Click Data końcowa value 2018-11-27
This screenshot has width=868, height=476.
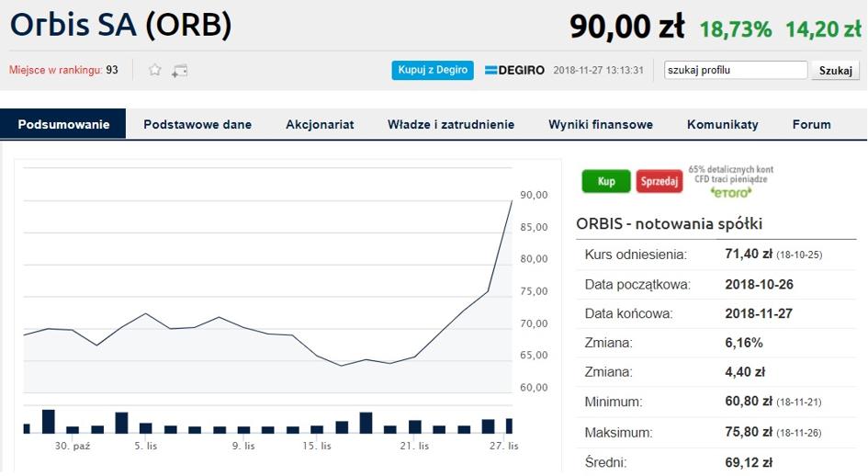pos(759,313)
